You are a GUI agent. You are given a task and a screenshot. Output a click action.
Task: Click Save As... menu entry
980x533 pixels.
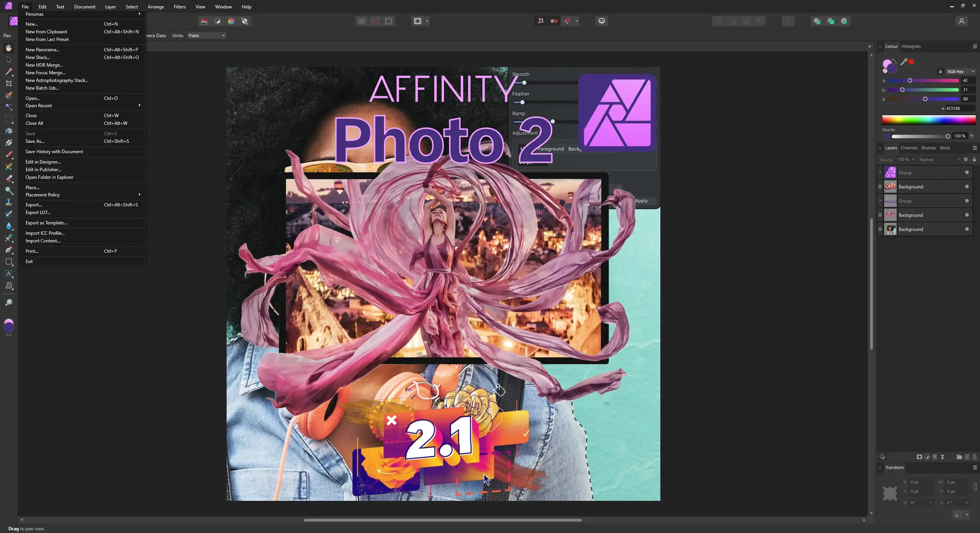click(x=35, y=141)
